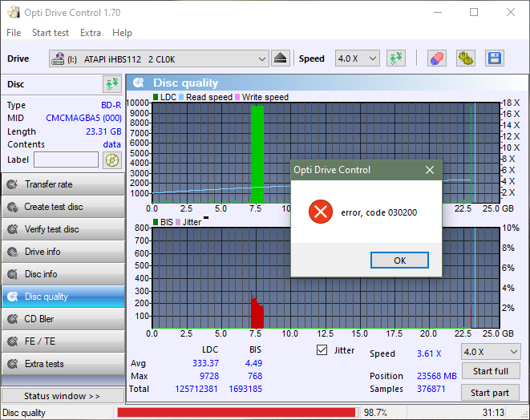The image size is (530, 420).
Task: Maximize the Opti Drive Control window
Action: tap(474, 13)
